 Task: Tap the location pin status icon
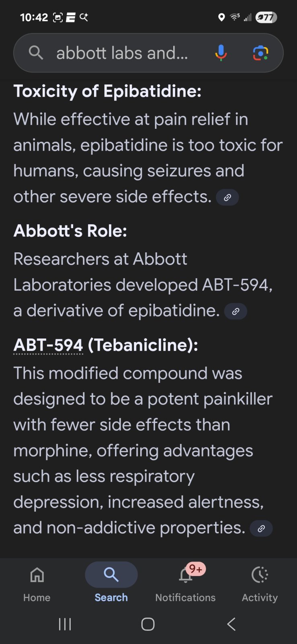[221, 17]
